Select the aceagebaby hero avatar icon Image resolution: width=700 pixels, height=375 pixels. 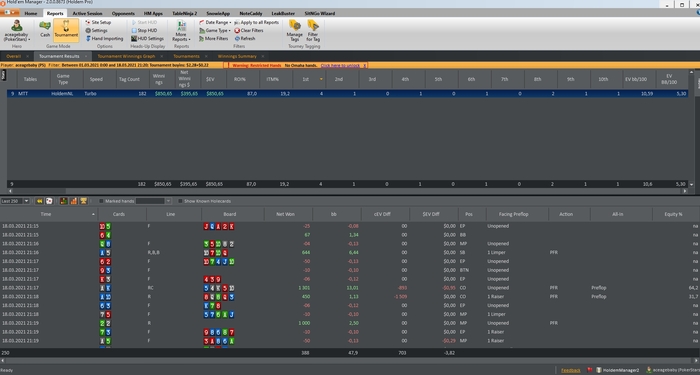17,25
